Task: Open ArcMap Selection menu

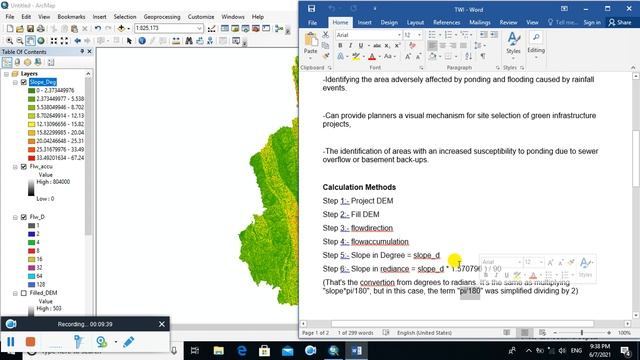Action: 124,17
